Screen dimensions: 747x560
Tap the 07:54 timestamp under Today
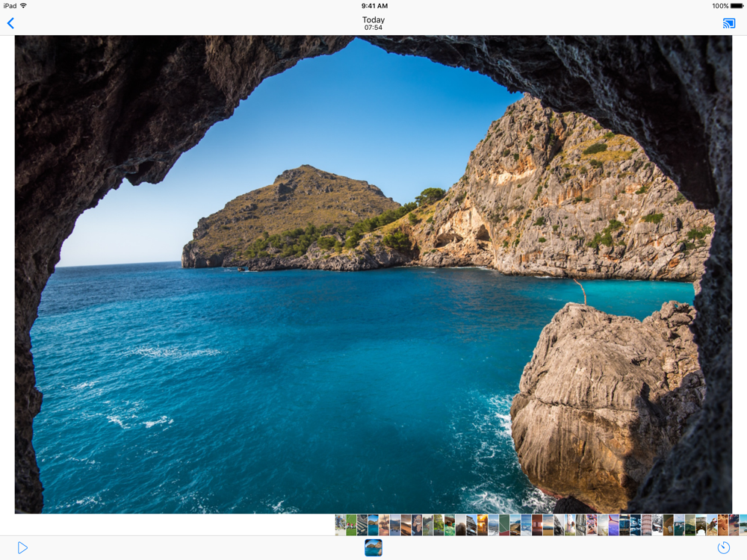[x=373, y=28]
